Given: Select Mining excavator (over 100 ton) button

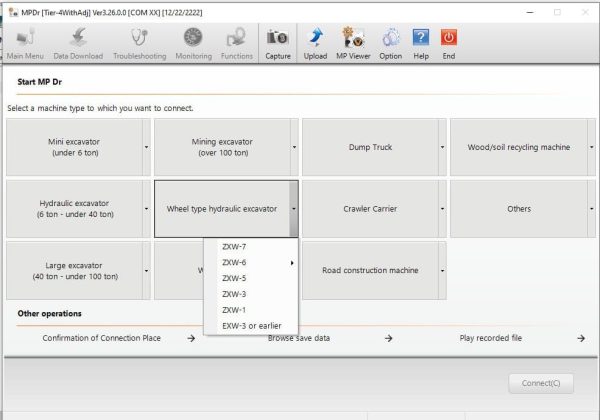Looking at the screenshot, I should pyautogui.click(x=222, y=147).
